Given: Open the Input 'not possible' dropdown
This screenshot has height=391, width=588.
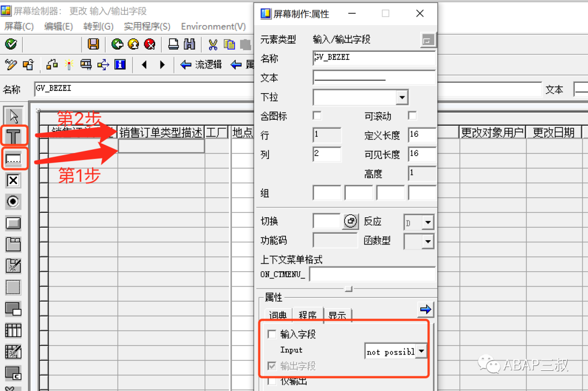Looking at the screenshot, I should [421, 351].
